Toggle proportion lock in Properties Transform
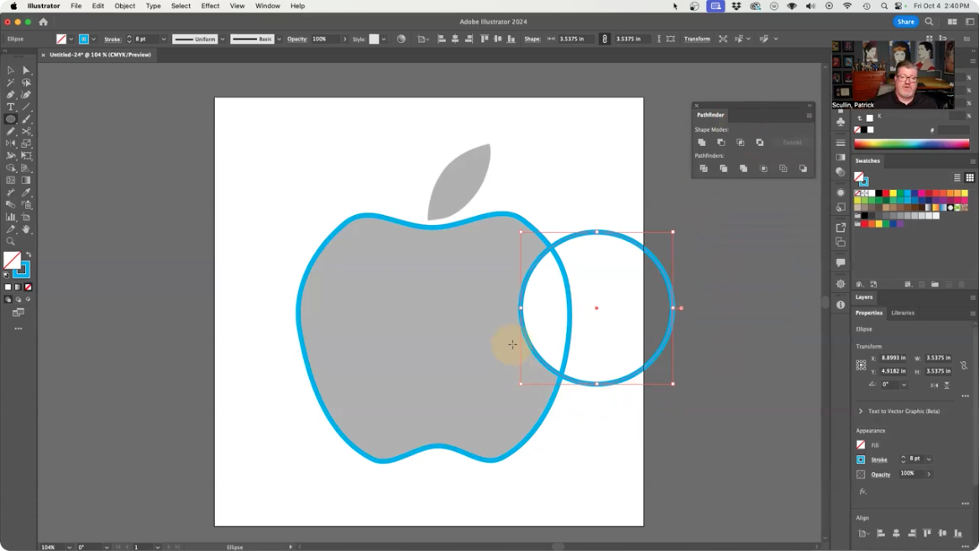 click(x=964, y=365)
